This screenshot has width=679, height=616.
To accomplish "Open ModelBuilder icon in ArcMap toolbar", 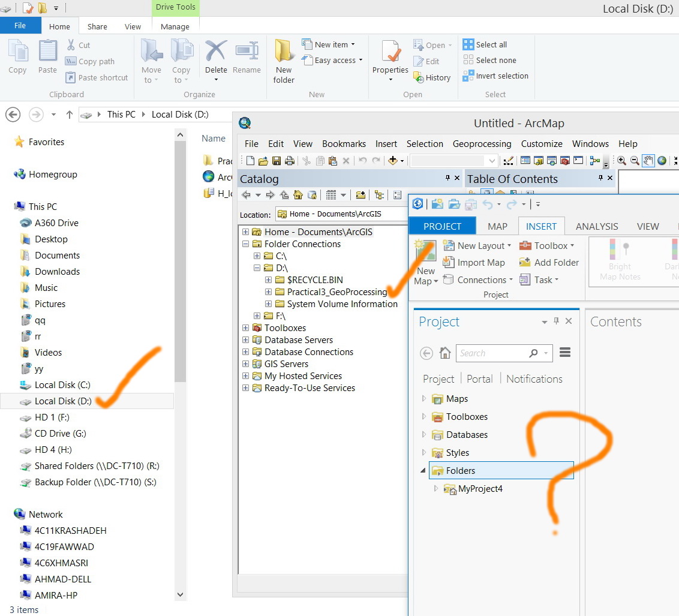I will [x=595, y=161].
